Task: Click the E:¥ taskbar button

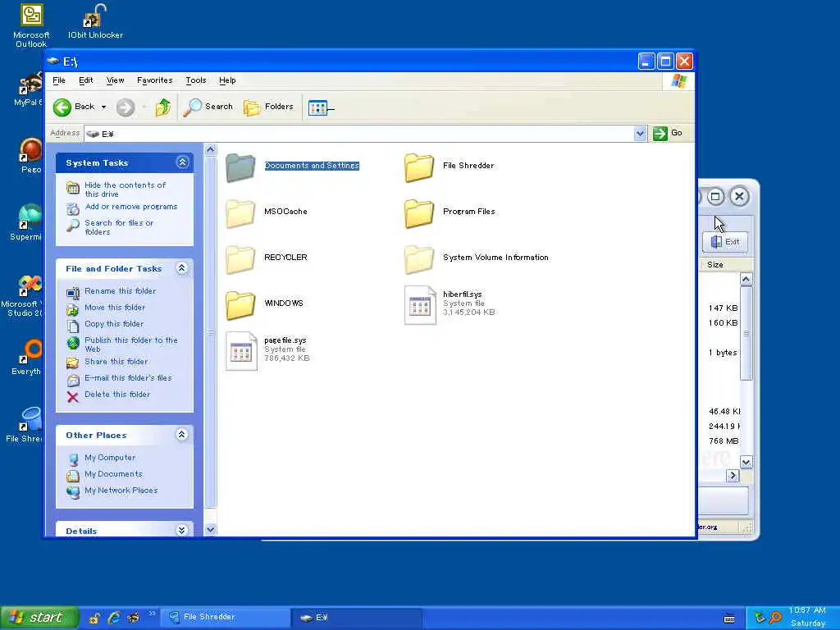Action: 358,617
